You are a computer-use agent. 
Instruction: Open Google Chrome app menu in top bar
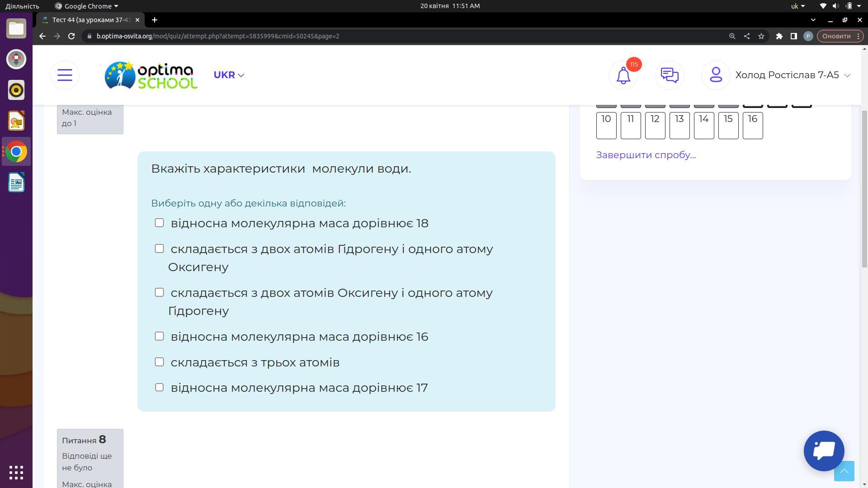87,6
